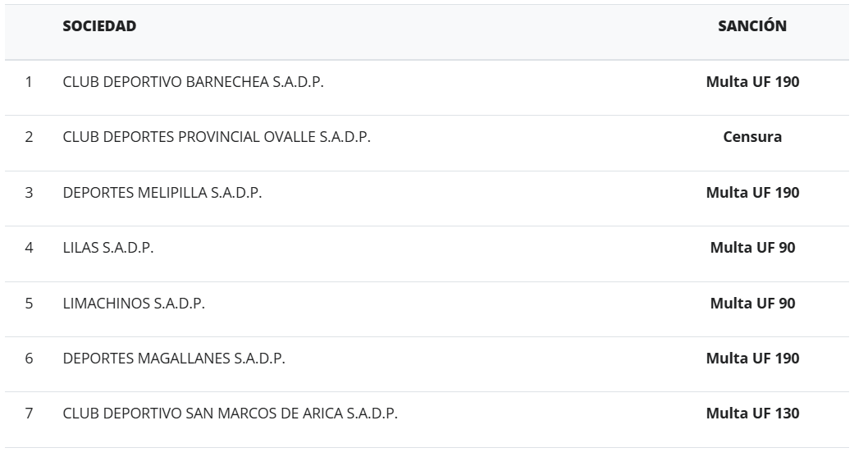Click the Censura sanction cell

point(752,137)
